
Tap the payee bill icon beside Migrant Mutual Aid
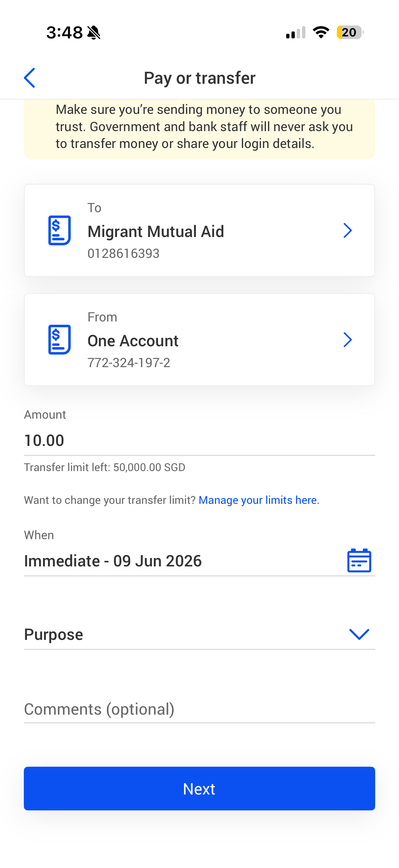pyautogui.click(x=60, y=230)
